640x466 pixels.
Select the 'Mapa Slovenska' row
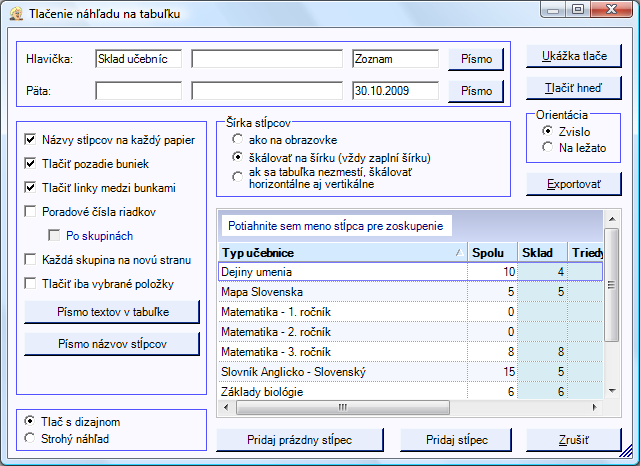coord(411,292)
